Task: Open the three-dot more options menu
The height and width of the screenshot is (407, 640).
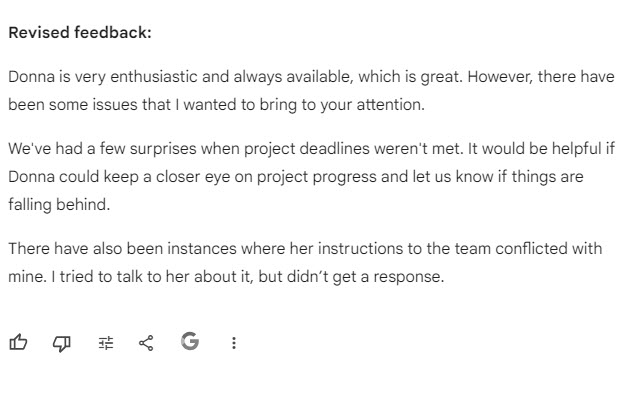Action: coord(234,343)
